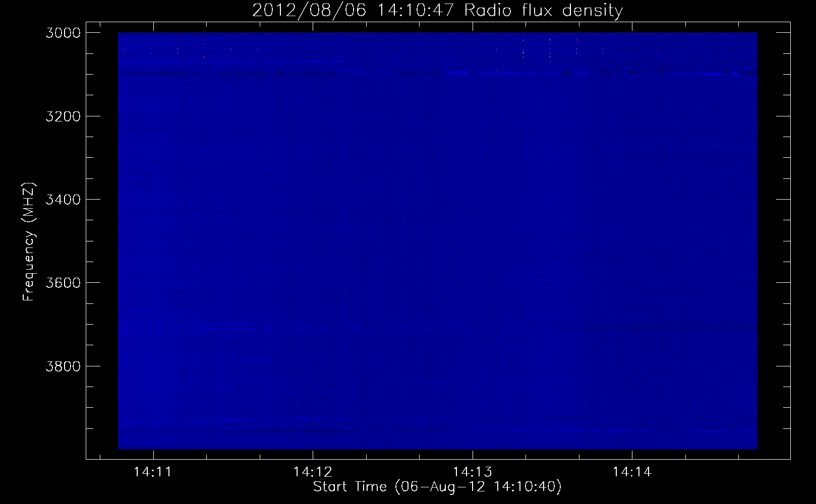The width and height of the screenshot is (816, 504).
Task: Click the 14:13 time tick label
Action: pyautogui.click(x=473, y=472)
